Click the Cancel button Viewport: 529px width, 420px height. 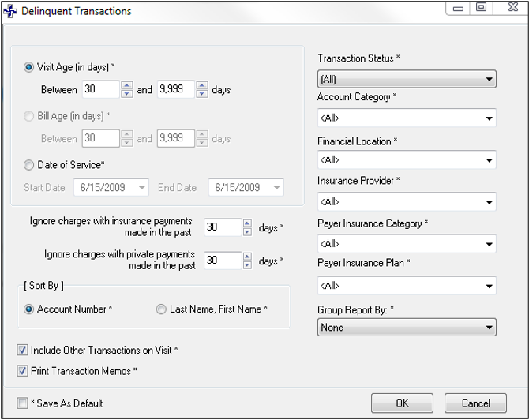tap(475, 403)
